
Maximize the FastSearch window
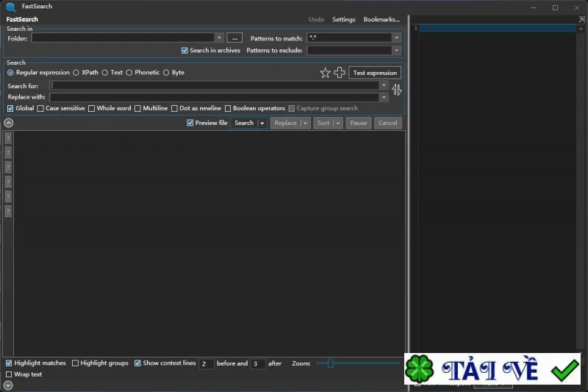pos(556,7)
